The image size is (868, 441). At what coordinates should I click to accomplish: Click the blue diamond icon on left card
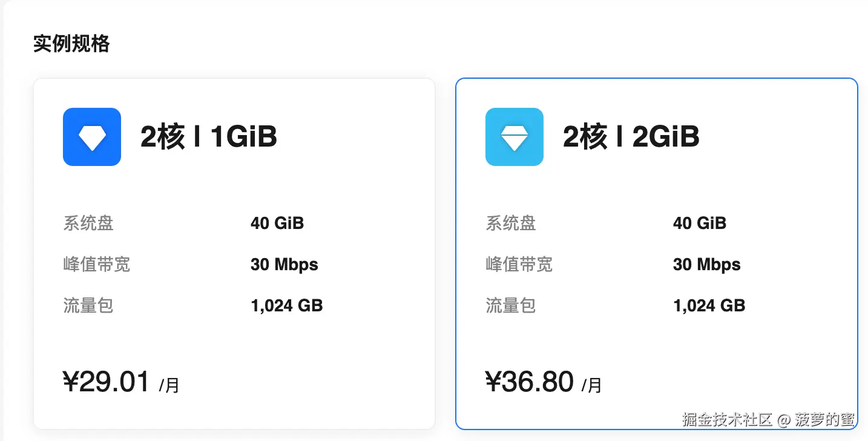point(91,137)
